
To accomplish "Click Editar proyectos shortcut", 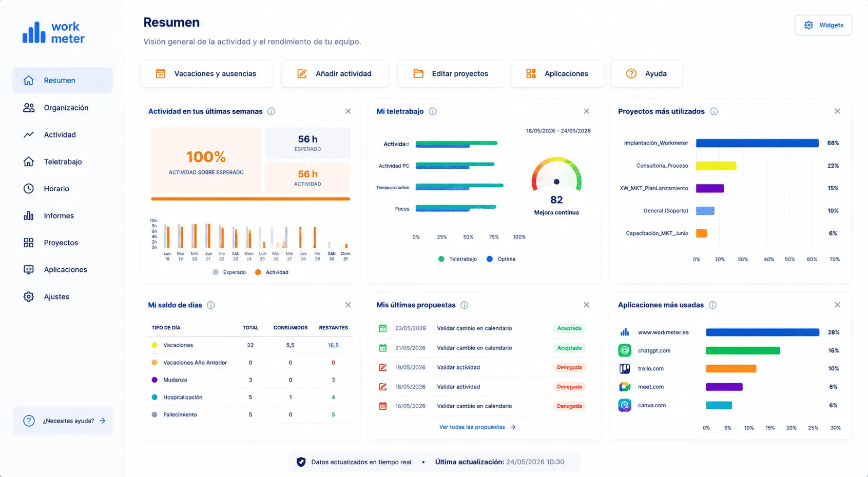I will (451, 73).
